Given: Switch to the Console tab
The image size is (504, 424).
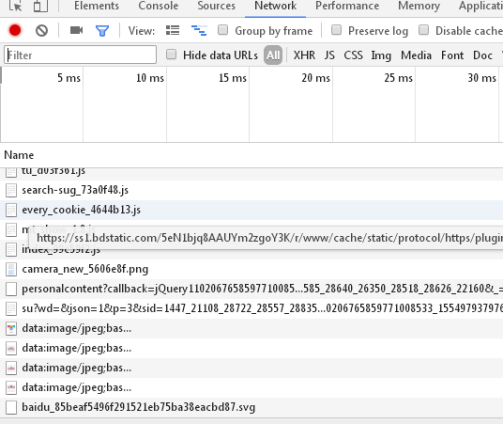Looking at the screenshot, I should pos(158,6).
